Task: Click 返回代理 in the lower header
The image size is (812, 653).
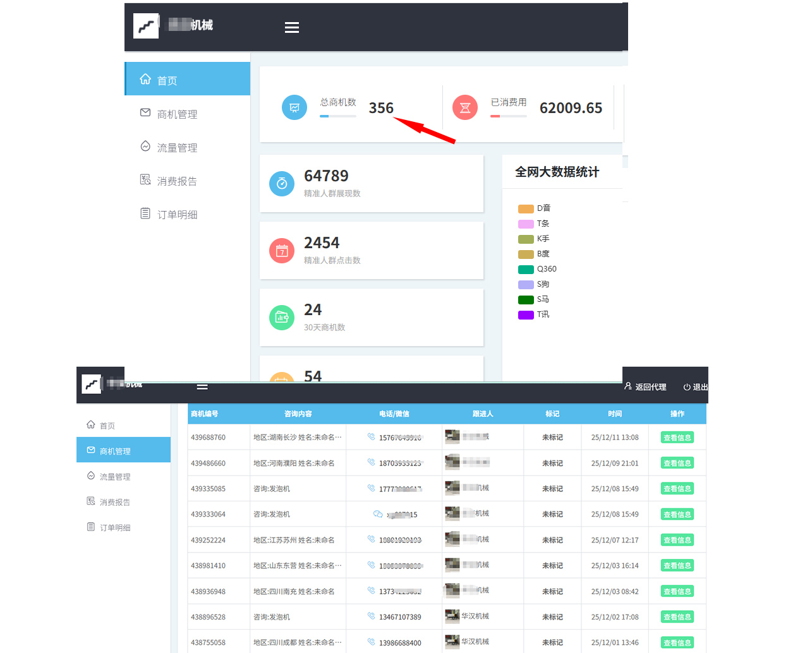Action: (x=645, y=386)
